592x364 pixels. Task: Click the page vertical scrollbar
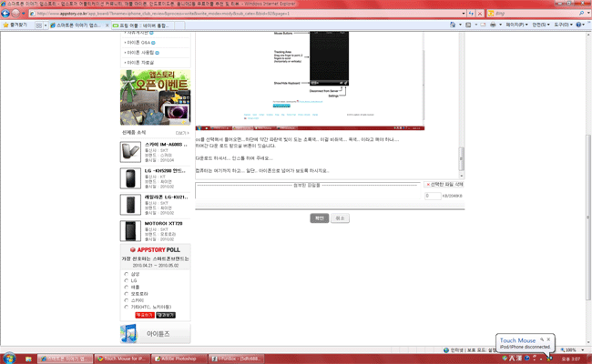tap(588, 217)
